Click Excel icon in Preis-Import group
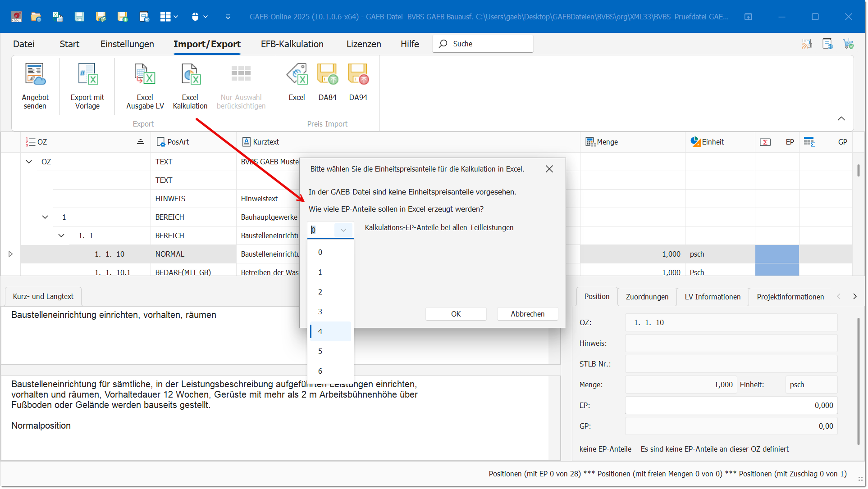The image size is (868, 489). [297, 75]
